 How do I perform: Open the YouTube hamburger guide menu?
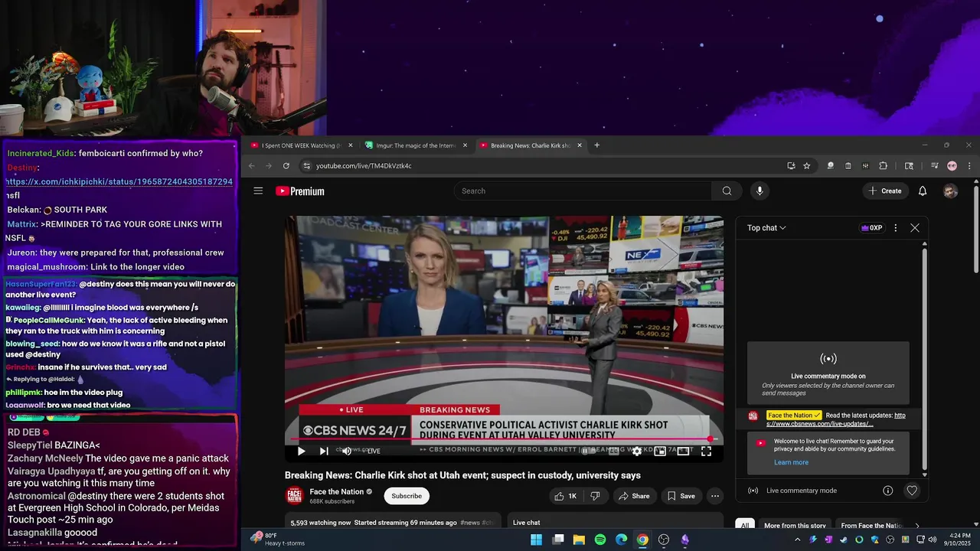258,191
